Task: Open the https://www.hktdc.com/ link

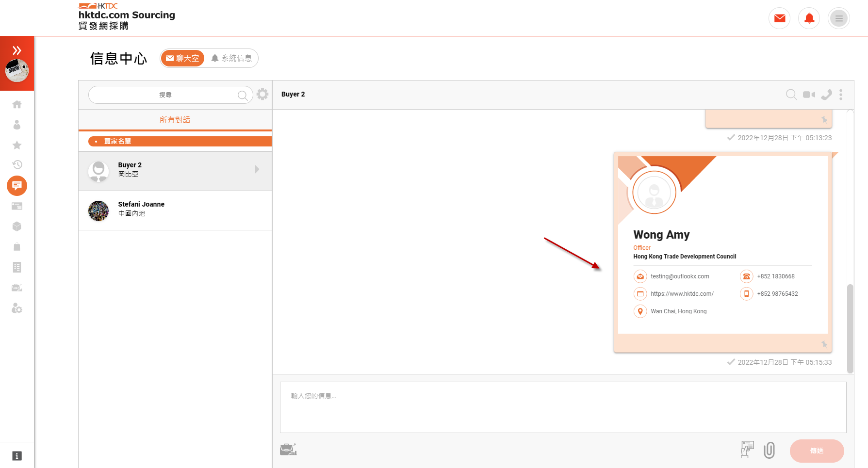Action: click(x=682, y=294)
